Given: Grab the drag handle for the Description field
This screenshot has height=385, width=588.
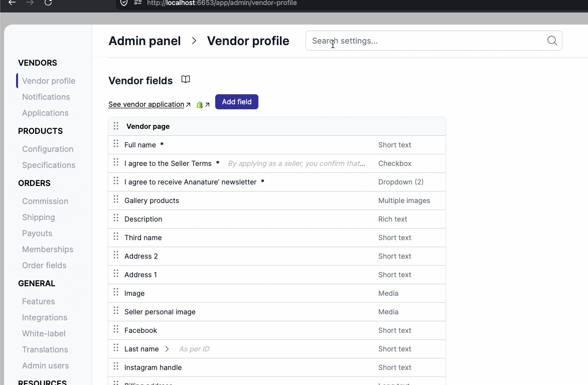Looking at the screenshot, I should pyautogui.click(x=116, y=219).
